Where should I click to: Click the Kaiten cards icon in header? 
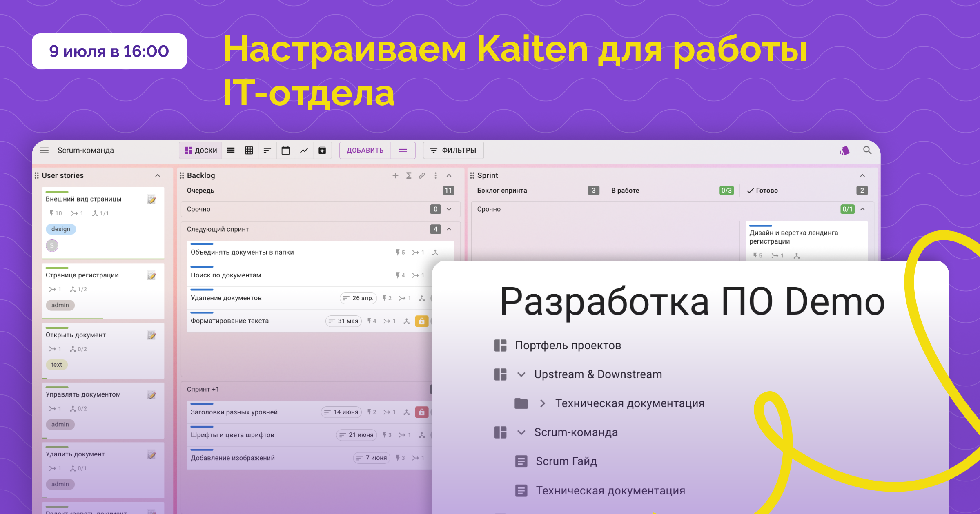[x=844, y=151]
